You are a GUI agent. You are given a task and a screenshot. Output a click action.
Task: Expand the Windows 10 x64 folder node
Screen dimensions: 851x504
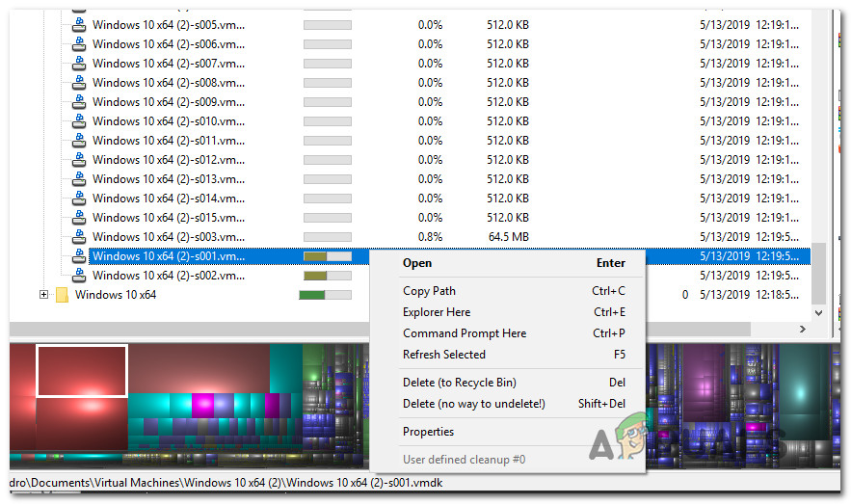click(x=43, y=295)
